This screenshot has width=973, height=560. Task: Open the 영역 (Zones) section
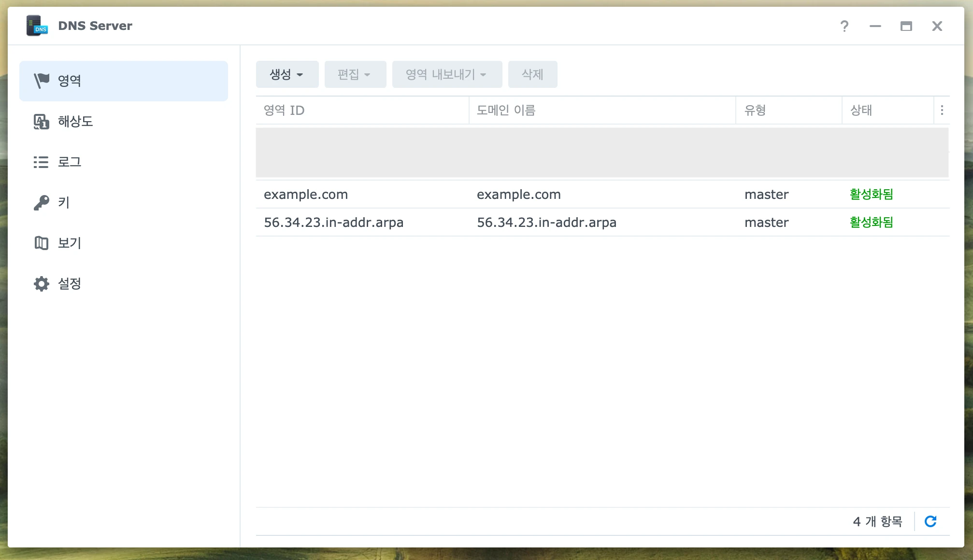click(124, 81)
